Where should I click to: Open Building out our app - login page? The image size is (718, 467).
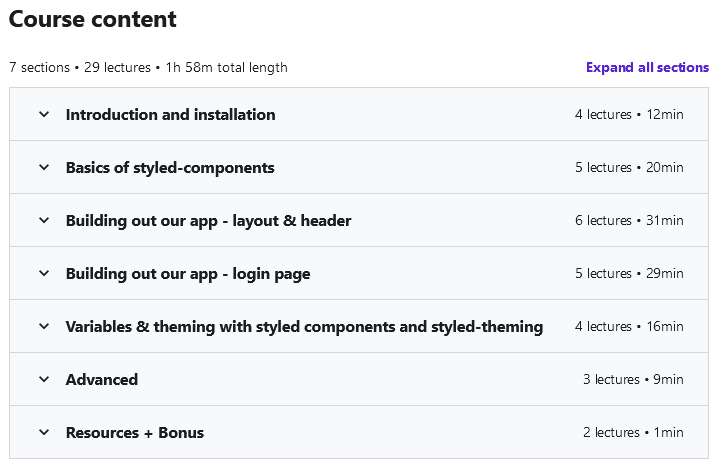(188, 273)
